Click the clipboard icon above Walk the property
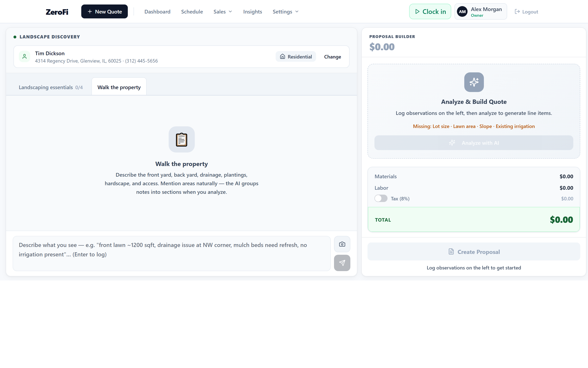 pyautogui.click(x=182, y=139)
